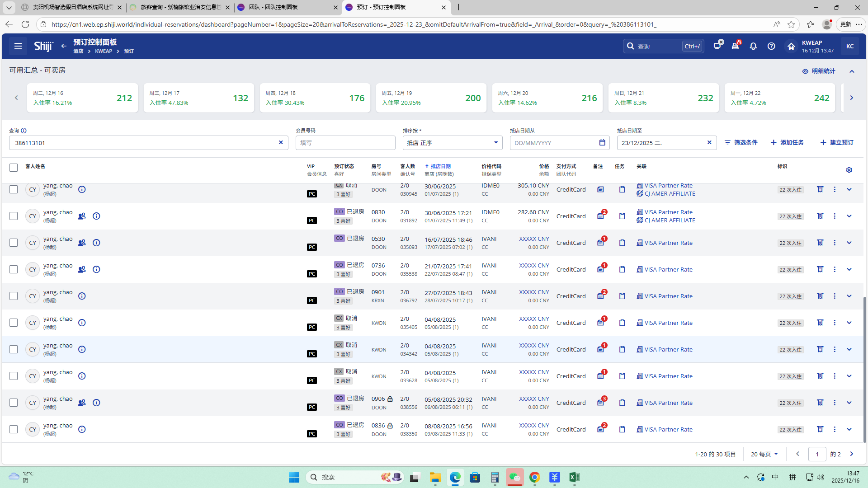Open the 20 每页 page size dropdown
This screenshot has height=488, width=868.
pyautogui.click(x=764, y=454)
